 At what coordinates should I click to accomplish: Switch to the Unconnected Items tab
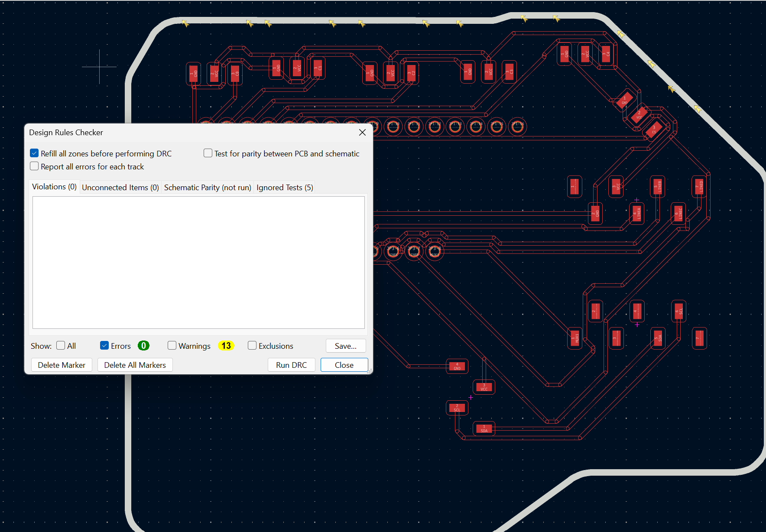click(120, 187)
